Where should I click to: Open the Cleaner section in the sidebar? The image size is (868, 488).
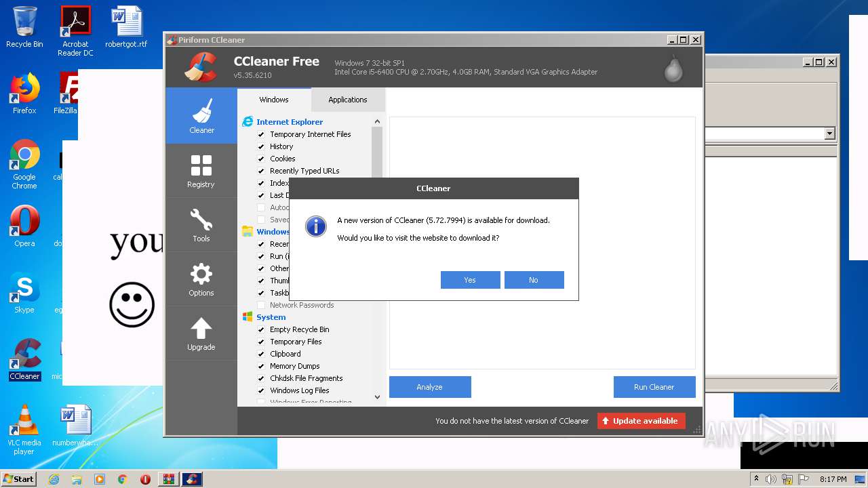(x=201, y=115)
